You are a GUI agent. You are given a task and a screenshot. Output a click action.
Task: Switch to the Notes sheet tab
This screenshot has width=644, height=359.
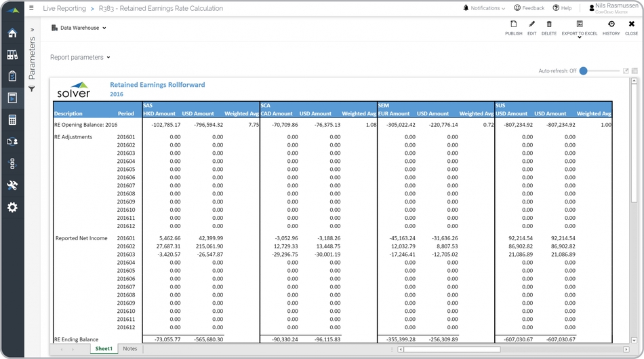pos(129,349)
